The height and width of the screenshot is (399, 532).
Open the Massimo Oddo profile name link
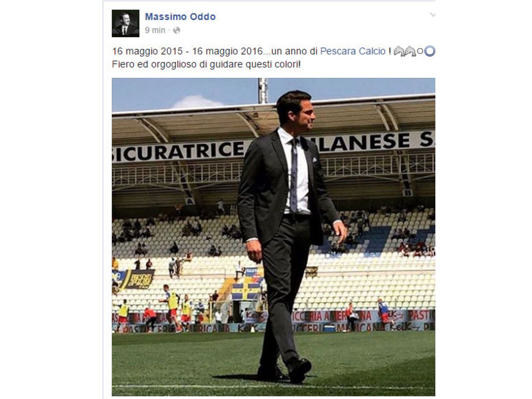(x=180, y=17)
